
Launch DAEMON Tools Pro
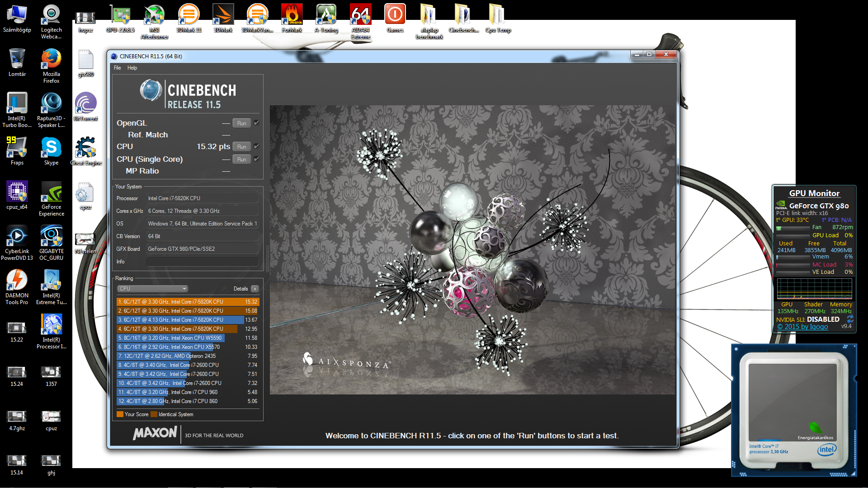pos(17,287)
